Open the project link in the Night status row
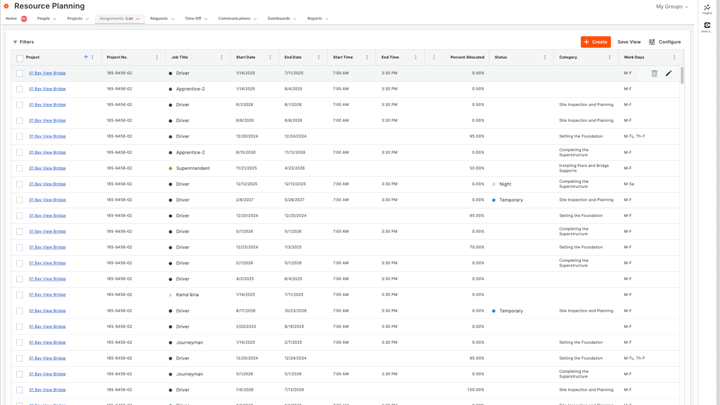720x405 pixels. point(47,184)
